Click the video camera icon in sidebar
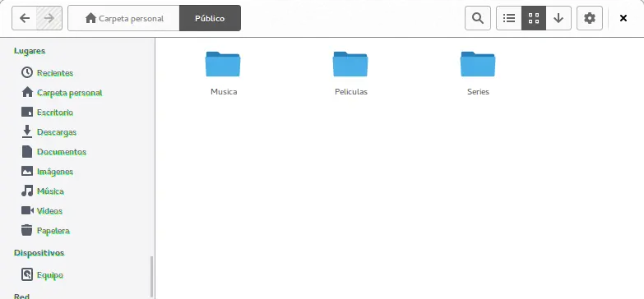This screenshot has height=299, width=644. (27, 210)
